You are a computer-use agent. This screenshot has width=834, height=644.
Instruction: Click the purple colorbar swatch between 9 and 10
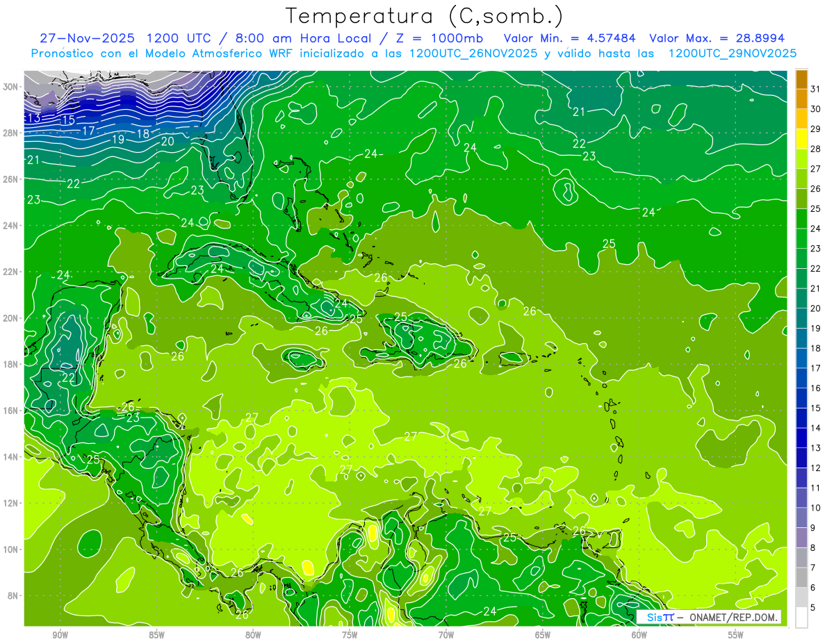(801, 518)
